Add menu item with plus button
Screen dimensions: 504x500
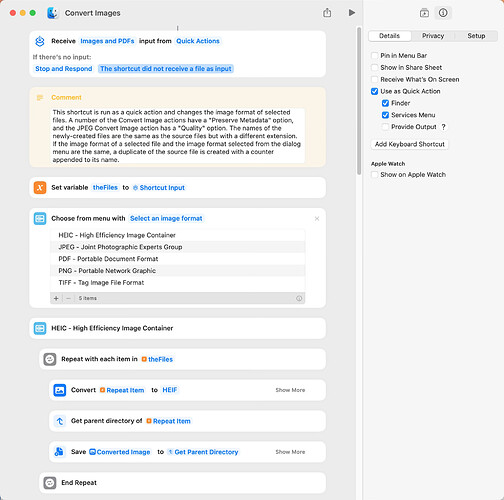[56, 298]
